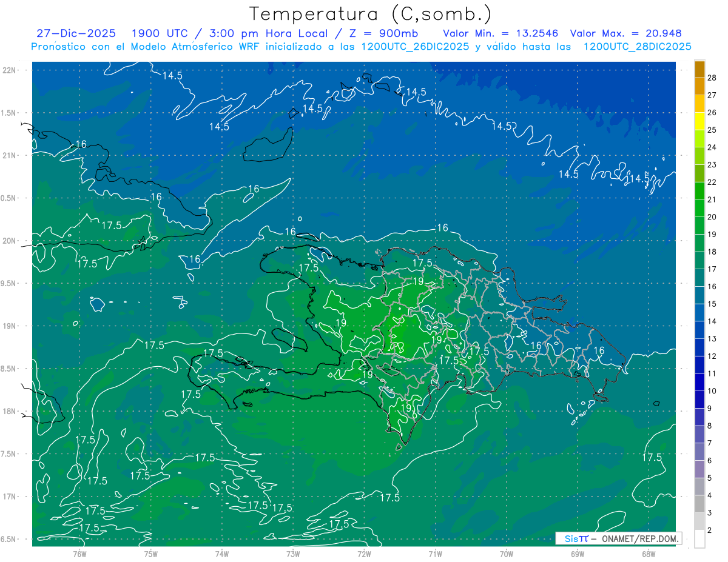Click the green segment between 20 and 21
This screenshot has width=728, height=562.
click(699, 208)
